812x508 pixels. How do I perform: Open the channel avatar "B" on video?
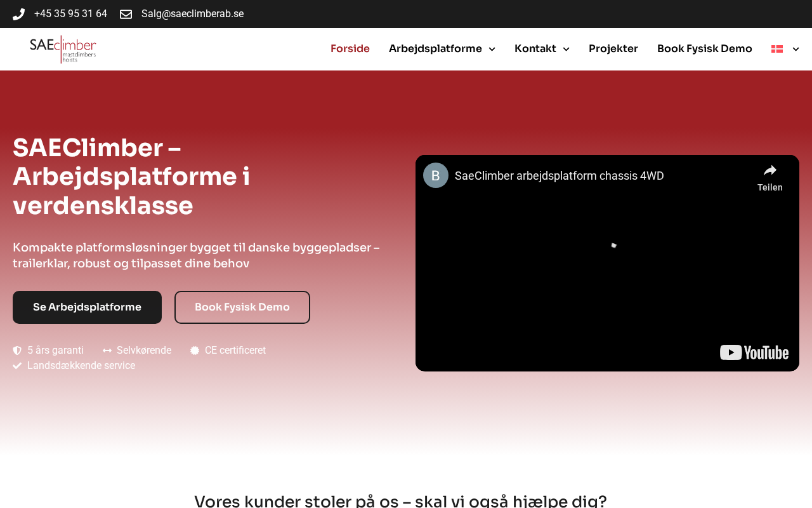click(x=436, y=175)
